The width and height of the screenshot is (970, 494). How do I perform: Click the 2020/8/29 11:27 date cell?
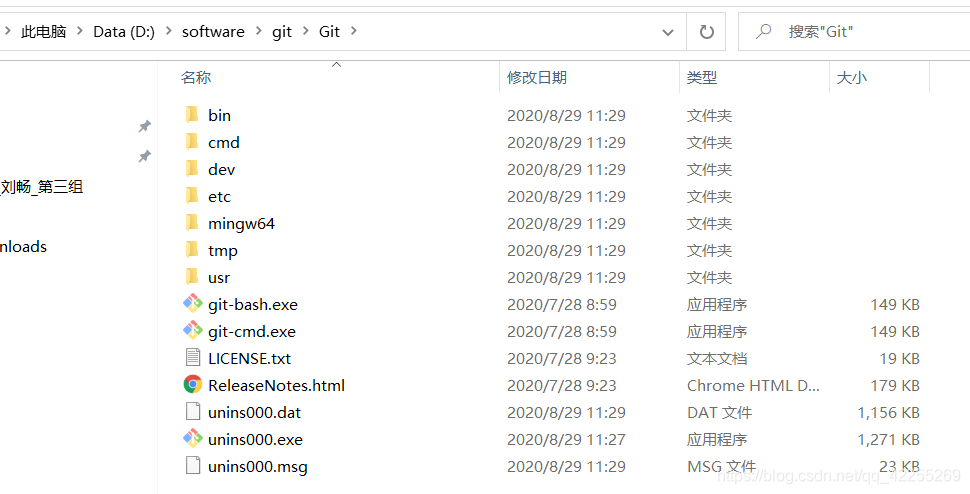pyautogui.click(x=566, y=440)
